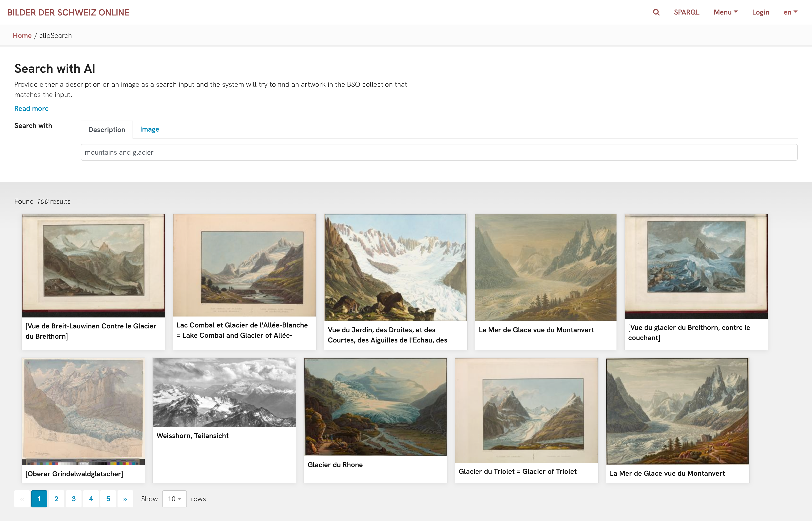Image resolution: width=812 pixels, height=521 pixels.
Task: Click title Vue du Jardin, des Droites
Action: tap(387, 335)
